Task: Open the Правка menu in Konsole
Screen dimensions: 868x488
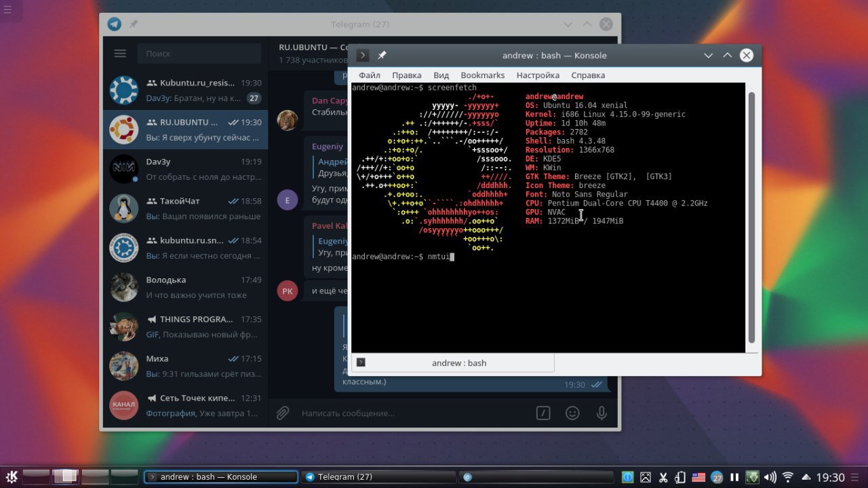Action: (407, 75)
